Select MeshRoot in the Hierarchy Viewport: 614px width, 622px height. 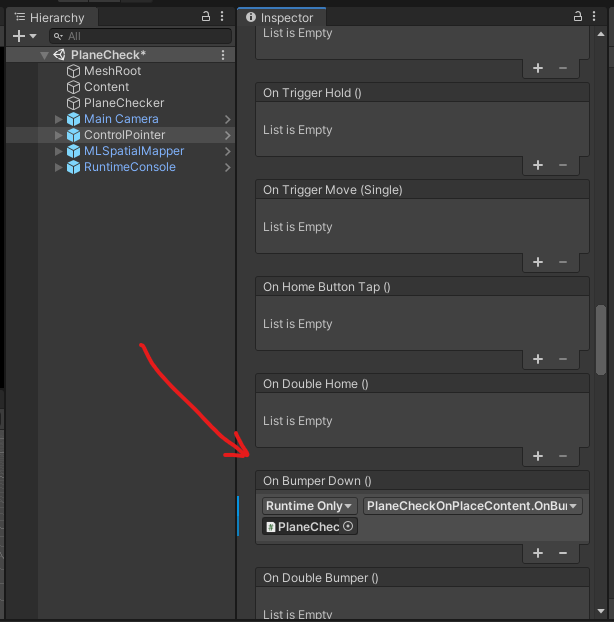click(112, 71)
